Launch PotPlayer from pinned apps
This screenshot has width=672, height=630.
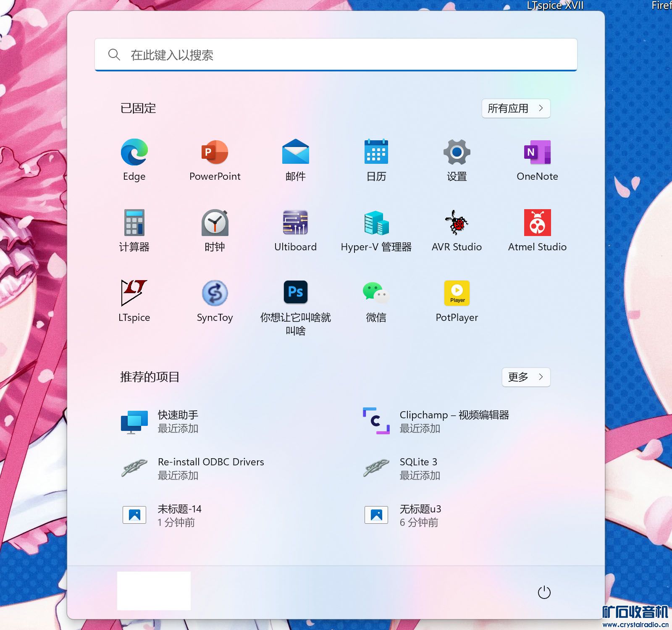point(457,301)
